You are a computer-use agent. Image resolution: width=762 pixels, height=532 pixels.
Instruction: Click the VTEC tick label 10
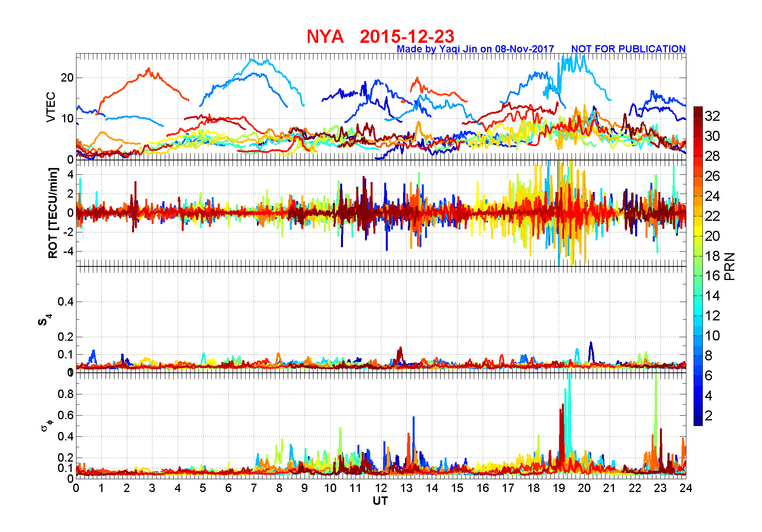[x=67, y=118]
